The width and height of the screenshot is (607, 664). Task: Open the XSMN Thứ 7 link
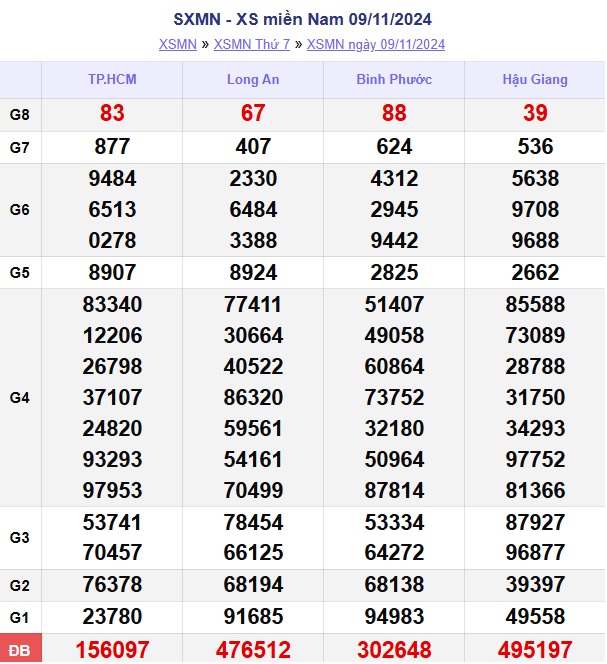250,44
